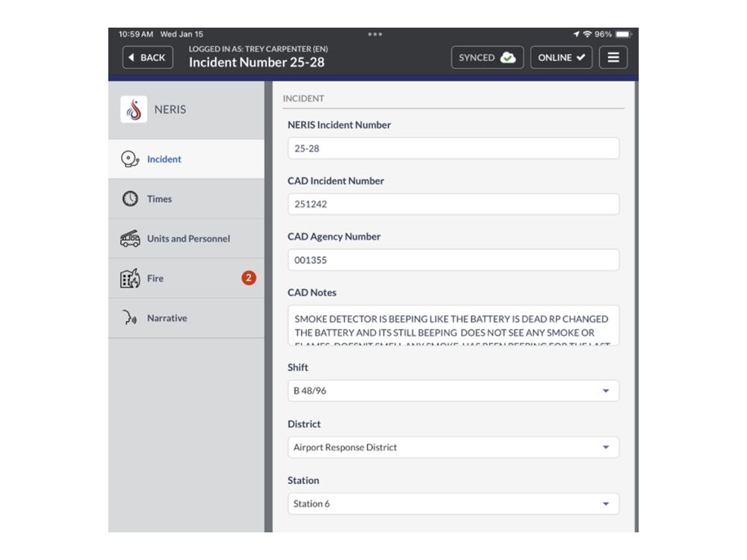Click the CAD Incident Number field

453,204
